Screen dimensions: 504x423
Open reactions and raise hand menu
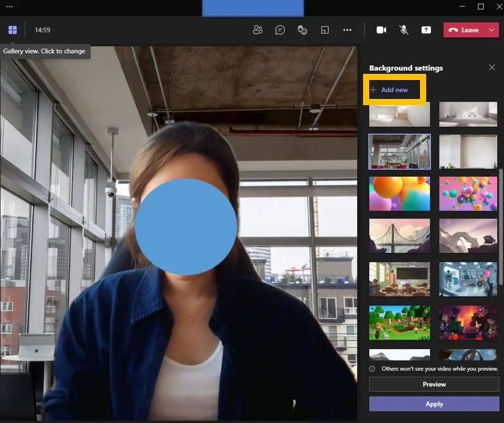pyautogui.click(x=302, y=30)
